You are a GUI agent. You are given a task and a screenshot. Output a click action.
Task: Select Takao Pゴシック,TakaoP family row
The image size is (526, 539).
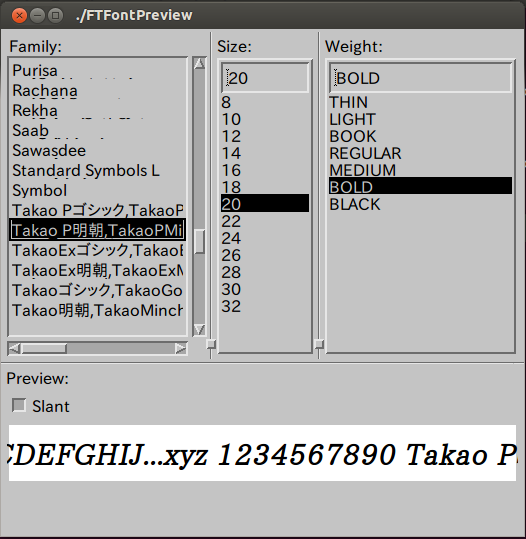click(x=98, y=210)
